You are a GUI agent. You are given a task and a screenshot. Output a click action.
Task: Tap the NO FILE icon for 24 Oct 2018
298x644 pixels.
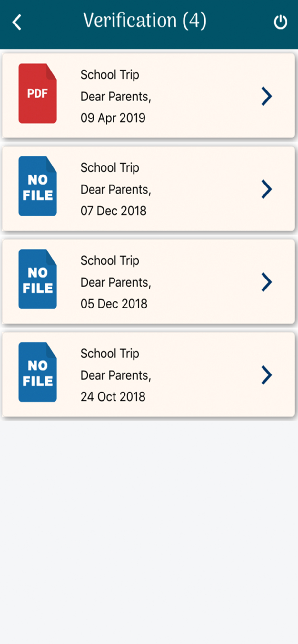(38, 372)
